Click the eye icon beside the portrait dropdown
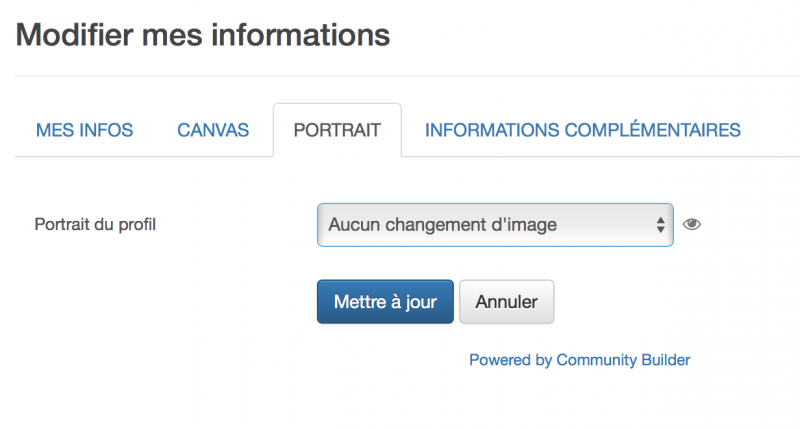800x429 pixels. pos(691,225)
